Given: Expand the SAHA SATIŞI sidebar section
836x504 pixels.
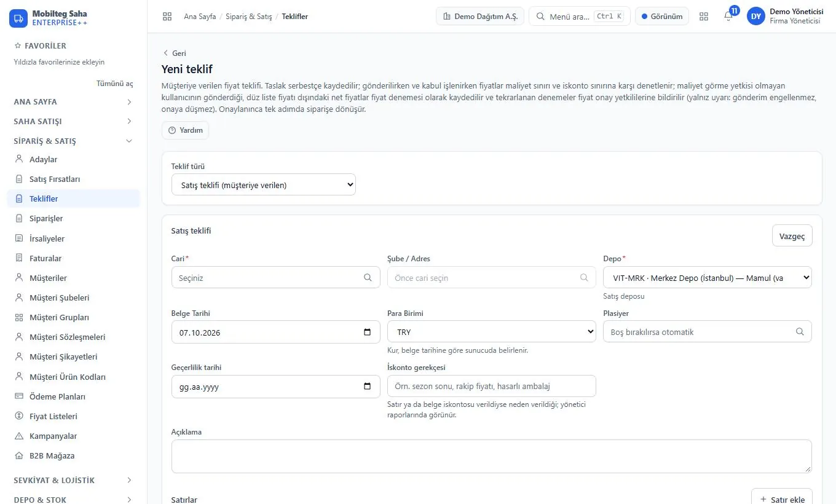Looking at the screenshot, I should click(73, 121).
